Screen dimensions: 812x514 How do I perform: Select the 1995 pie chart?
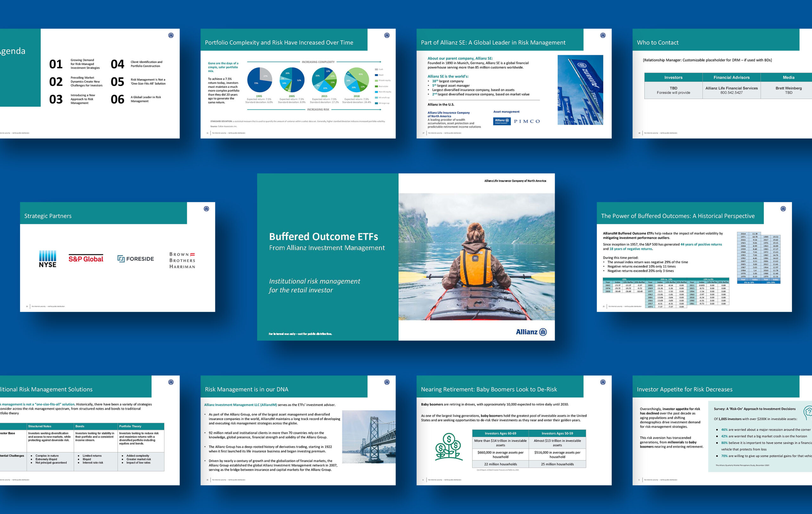259,80
